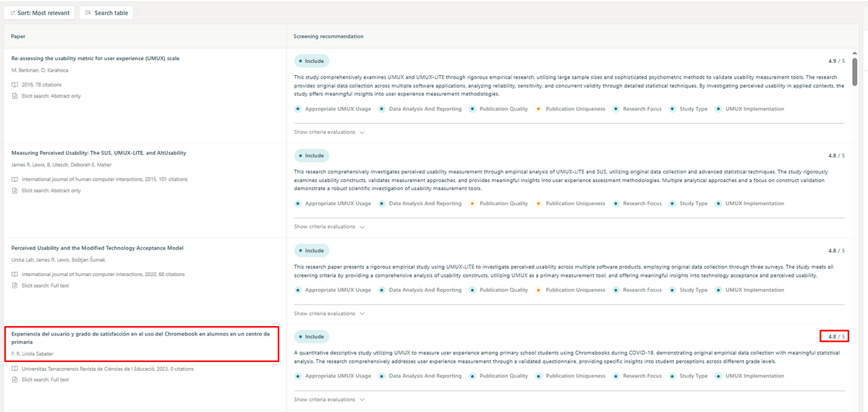Expand criteria evaluations for Measuring Perceived Usability
This screenshot has height=412, width=868.
click(329, 226)
